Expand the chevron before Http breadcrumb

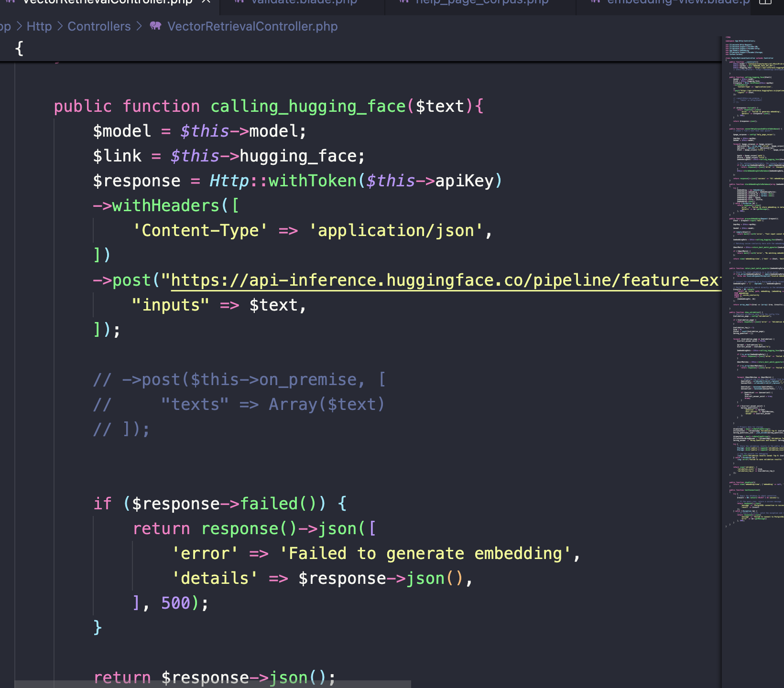(19, 26)
